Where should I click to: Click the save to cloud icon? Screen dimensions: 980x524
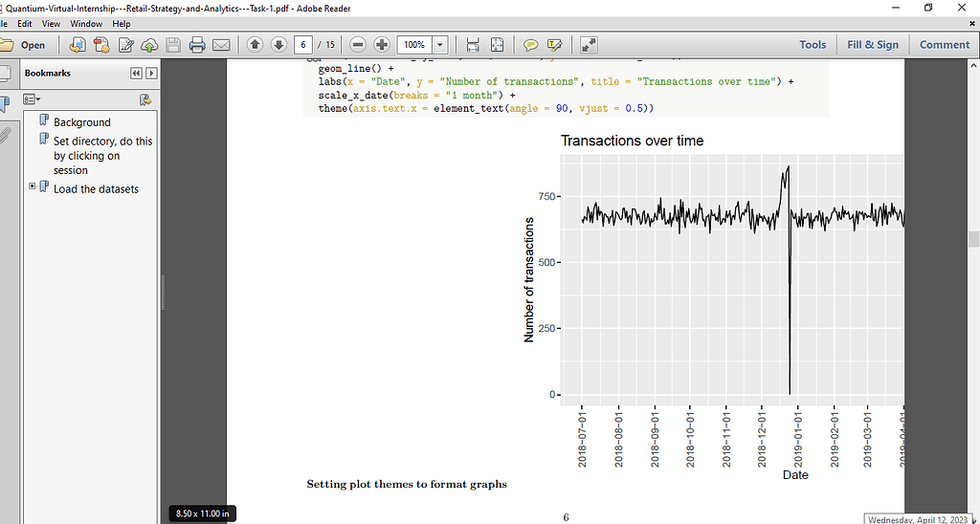point(149,45)
